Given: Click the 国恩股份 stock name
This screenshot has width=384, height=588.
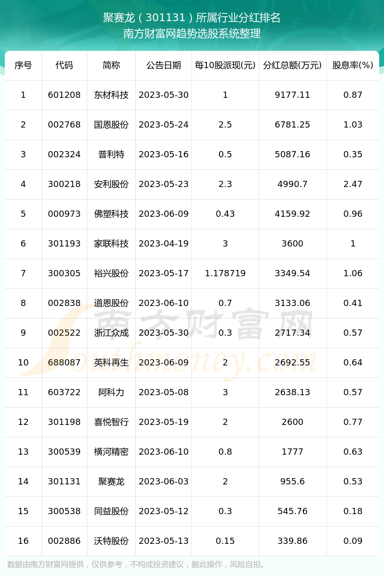Looking at the screenshot, I should (x=111, y=125).
